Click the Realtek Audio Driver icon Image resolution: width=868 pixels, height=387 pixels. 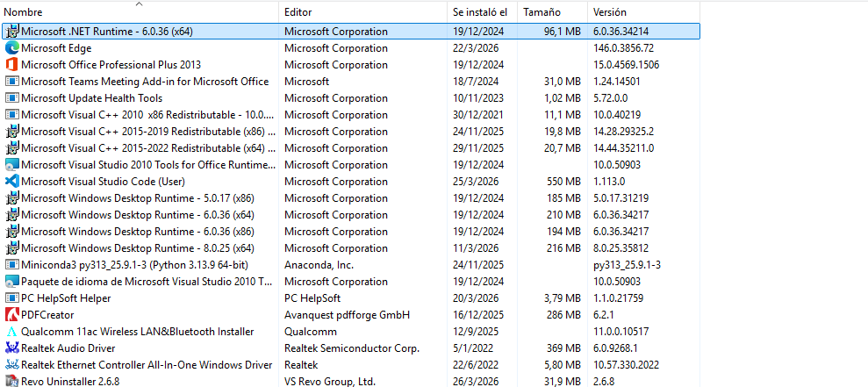12,348
